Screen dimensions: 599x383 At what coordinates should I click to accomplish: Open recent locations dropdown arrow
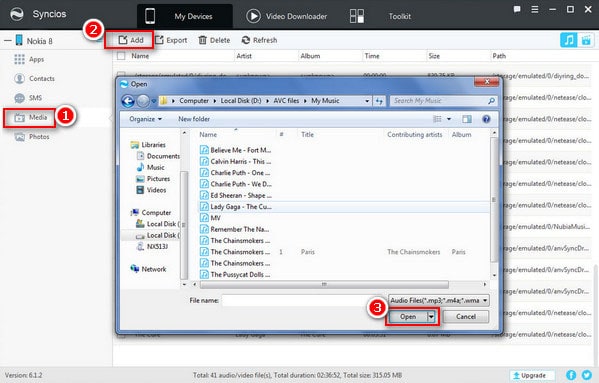154,101
